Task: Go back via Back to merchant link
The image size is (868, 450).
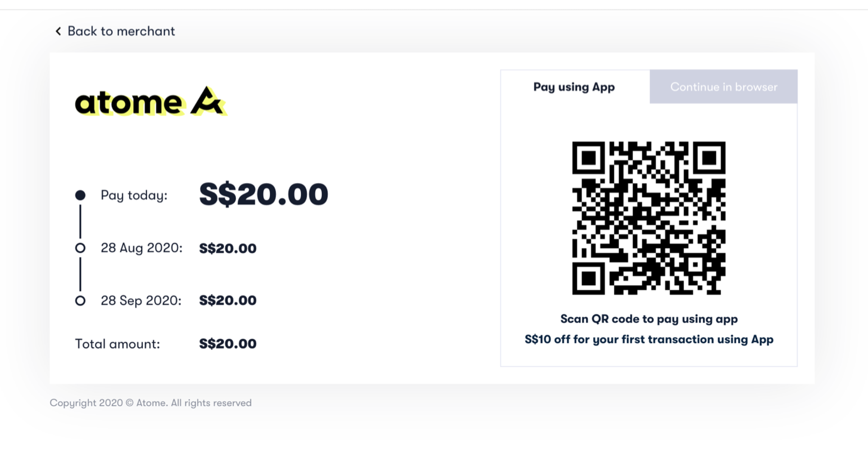Action: (121, 31)
